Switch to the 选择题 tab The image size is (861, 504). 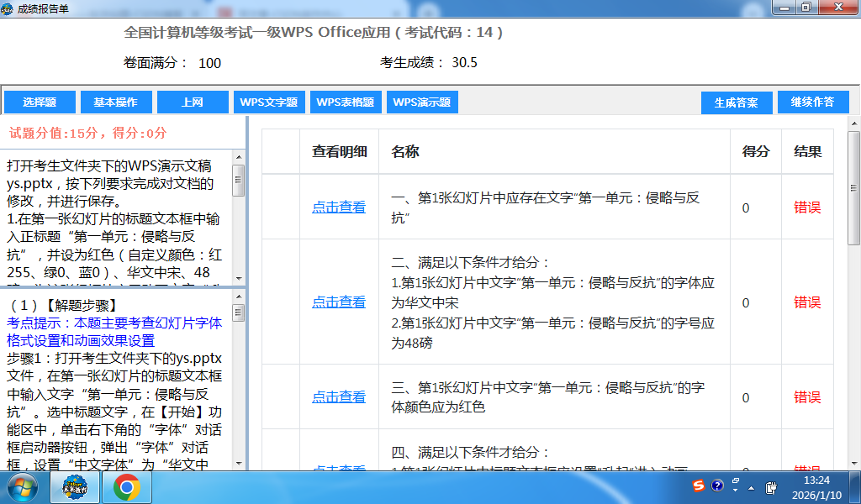(40, 102)
